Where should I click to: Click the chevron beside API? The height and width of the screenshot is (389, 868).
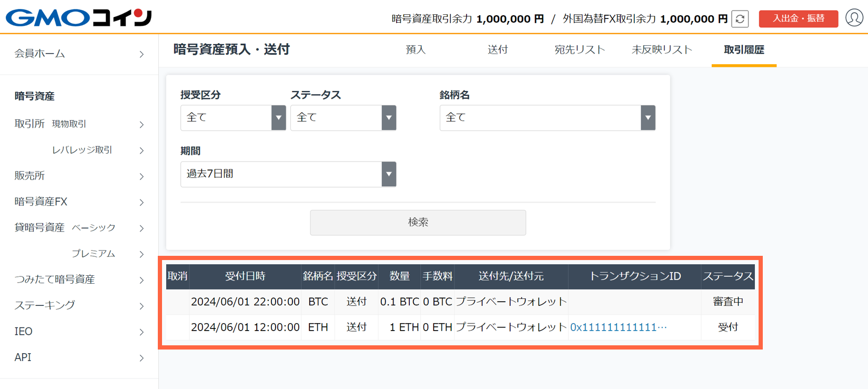(x=142, y=358)
